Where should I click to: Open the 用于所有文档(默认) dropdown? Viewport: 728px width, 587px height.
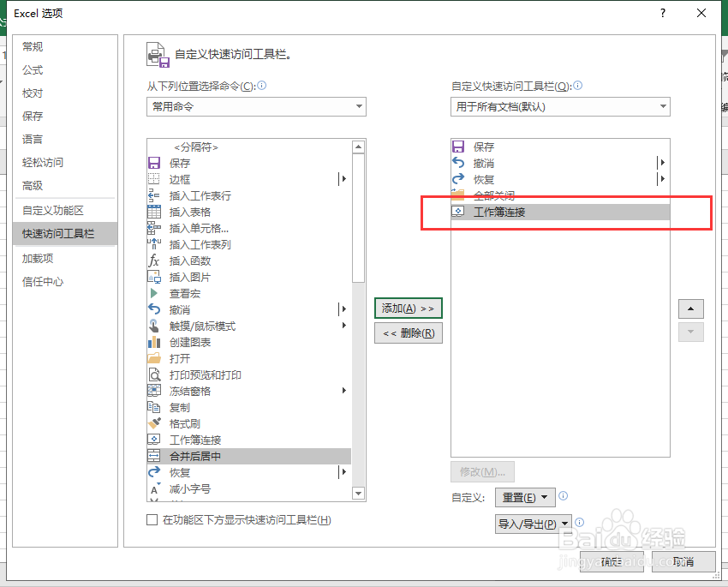560,106
